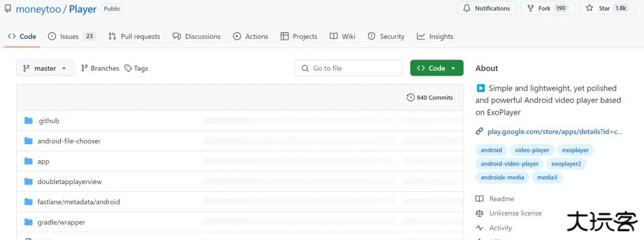This screenshot has height=240, width=644.
Task: Click the Go to file search field
Action: 349,68
